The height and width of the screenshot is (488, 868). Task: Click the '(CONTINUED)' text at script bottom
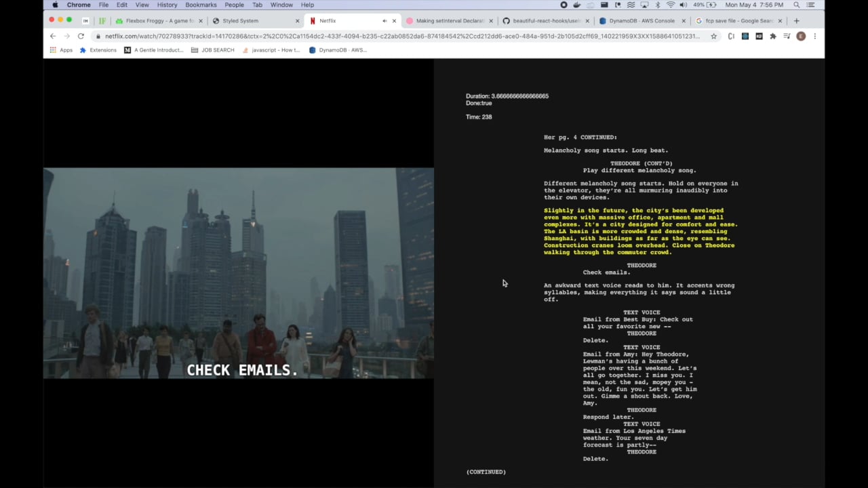tap(486, 472)
